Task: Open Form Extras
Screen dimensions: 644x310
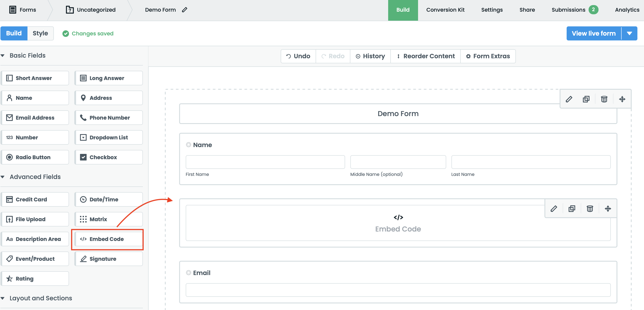Action: [x=488, y=56]
